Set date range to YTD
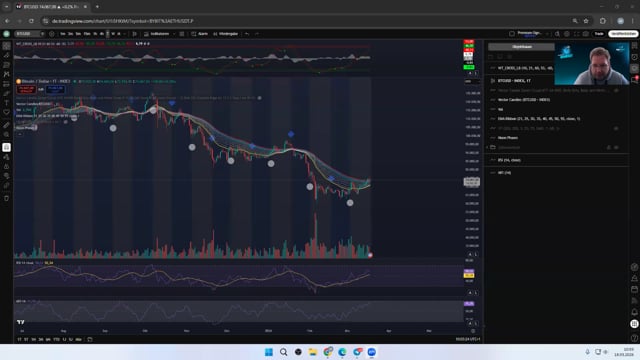The width and height of the screenshot is (640, 360). [x=56, y=340]
